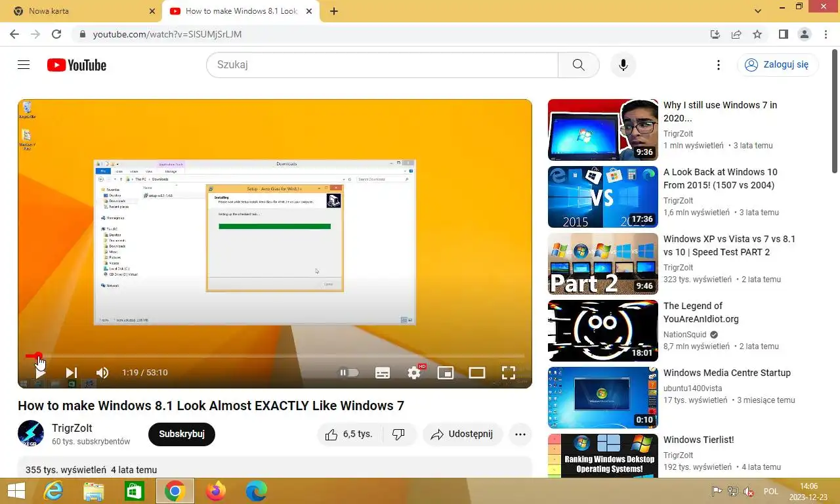Start voice search with microphone icon
This screenshot has height=504, width=840.
point(623,65)
